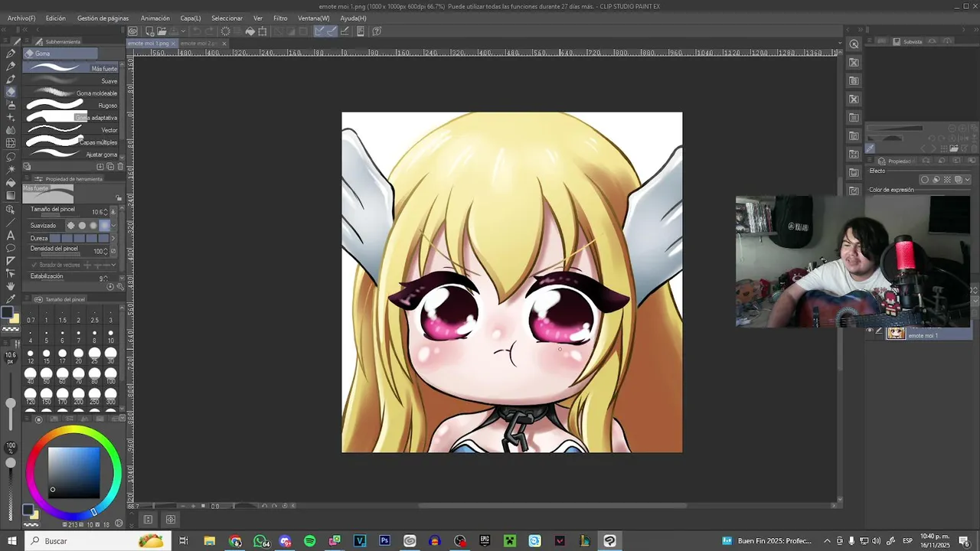
Task: Select the Lasso selection tool
Action: (11, 156)
